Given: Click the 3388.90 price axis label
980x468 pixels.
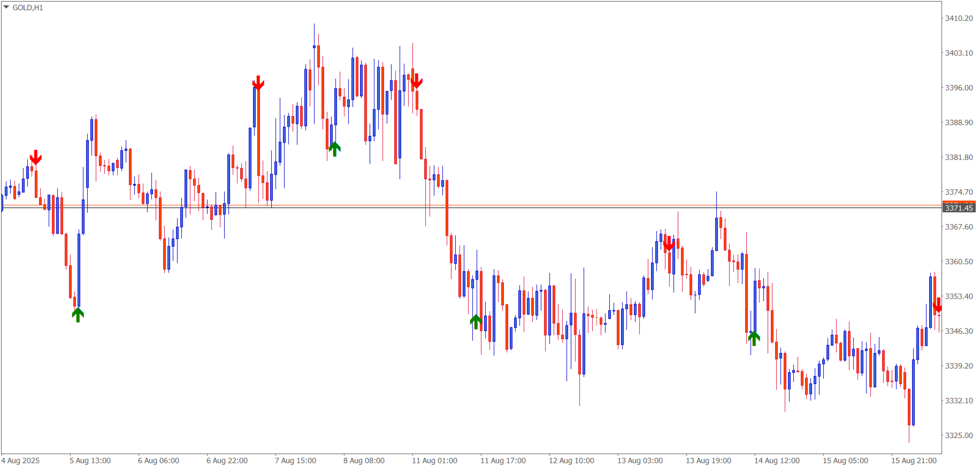Looking at the screenshot, I should (959, 122).
